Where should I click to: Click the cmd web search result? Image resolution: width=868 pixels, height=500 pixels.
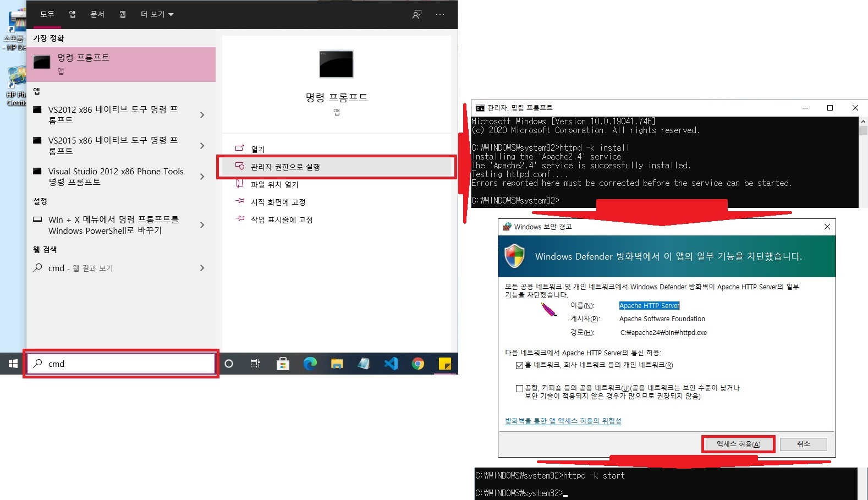coord(113,268)
